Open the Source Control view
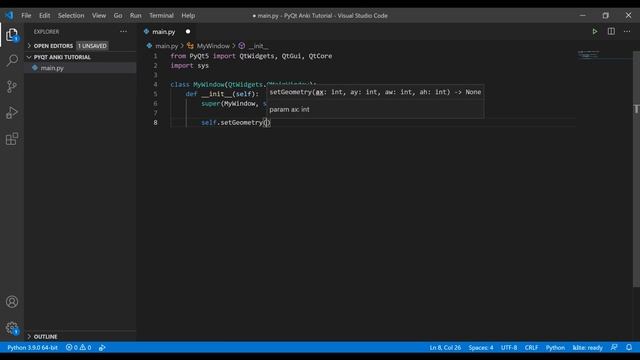Viewport: 640px width, 360px height. coord(12,87)
